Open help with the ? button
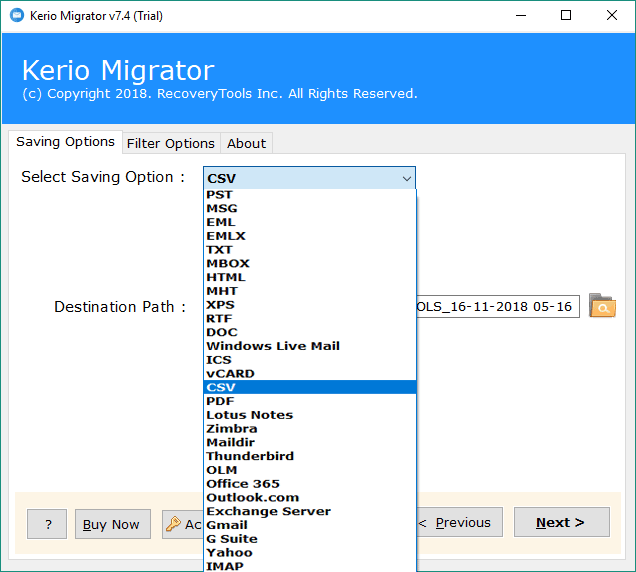This screenshot has width=636, height=572. point(47,524)
